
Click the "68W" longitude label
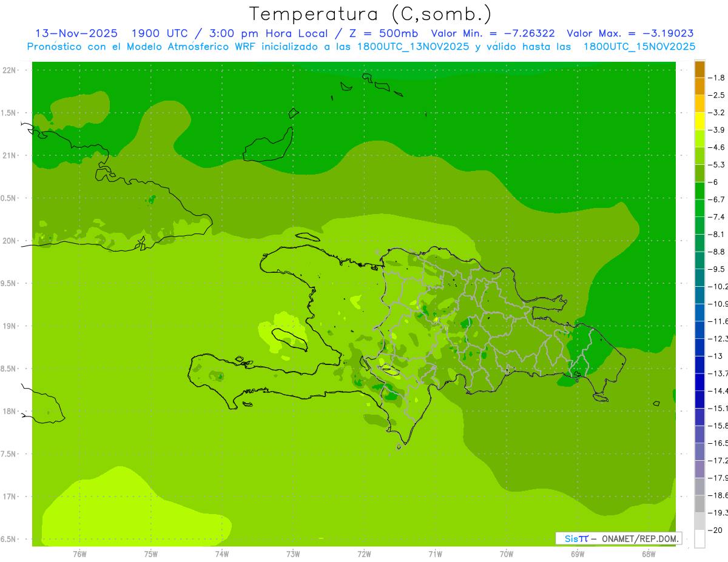[649, 554]
